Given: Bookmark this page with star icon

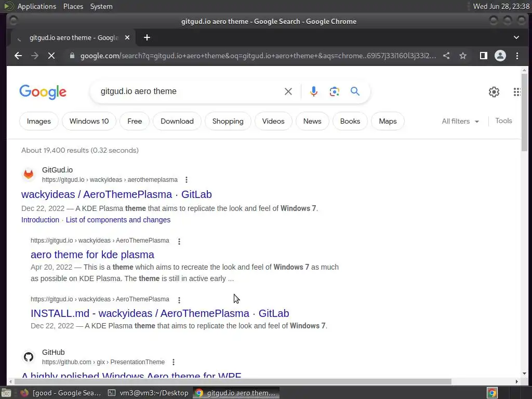Looking at the screenshot, I should [x=463, y=56].
